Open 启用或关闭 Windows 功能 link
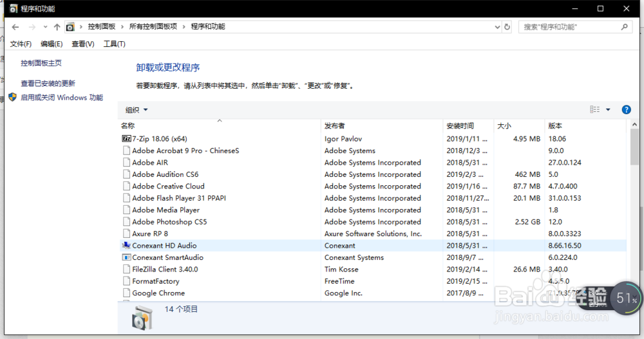Viewport: 644px width, 339px height. coord(62,98)
